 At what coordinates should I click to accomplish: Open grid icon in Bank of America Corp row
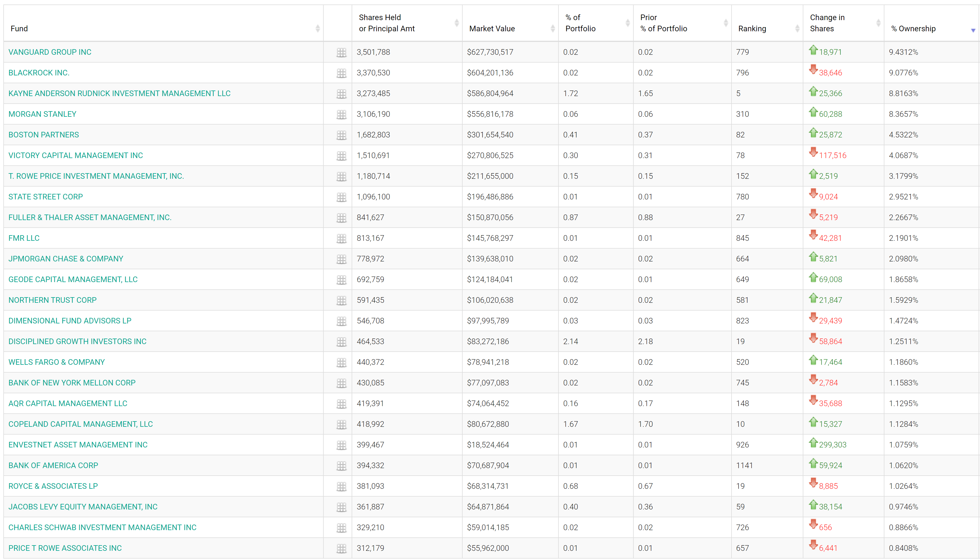tap(341, 466)
